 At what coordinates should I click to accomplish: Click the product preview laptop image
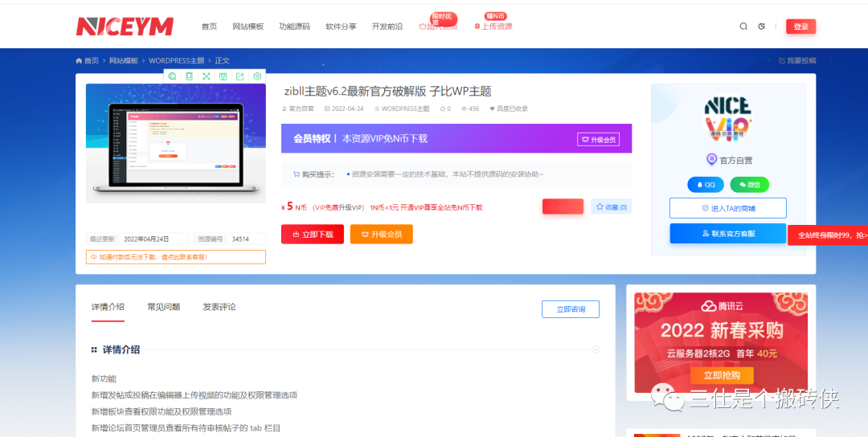coord(176,143)
